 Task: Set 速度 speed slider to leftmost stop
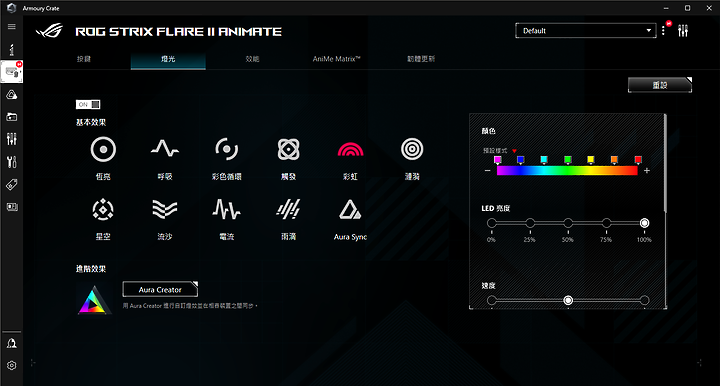point(492,300)
